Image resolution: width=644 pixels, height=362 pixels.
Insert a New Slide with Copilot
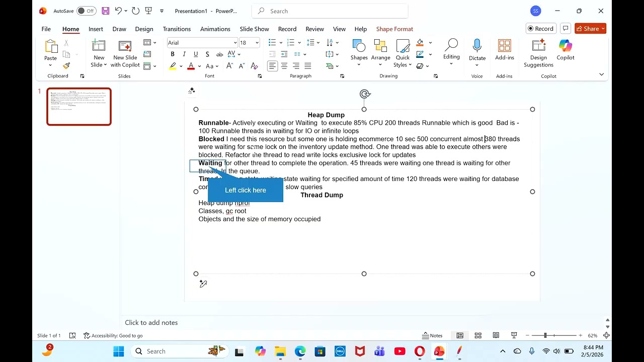125,53
